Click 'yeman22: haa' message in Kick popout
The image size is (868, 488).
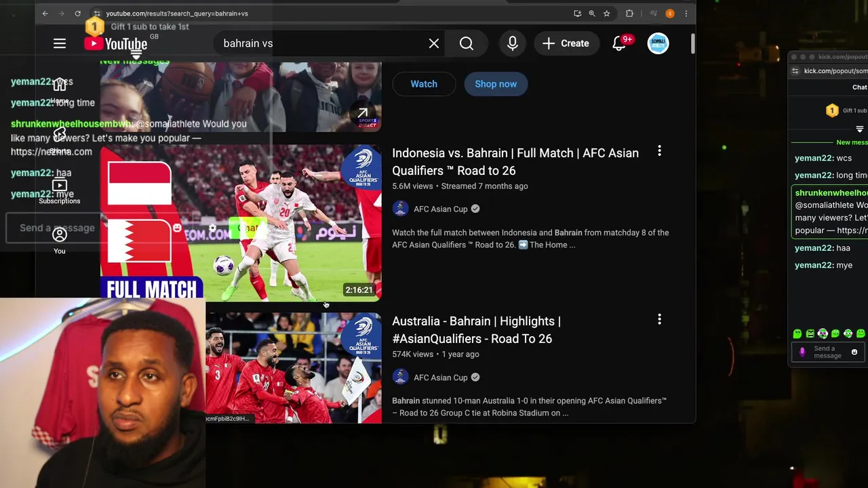(823, 248)
